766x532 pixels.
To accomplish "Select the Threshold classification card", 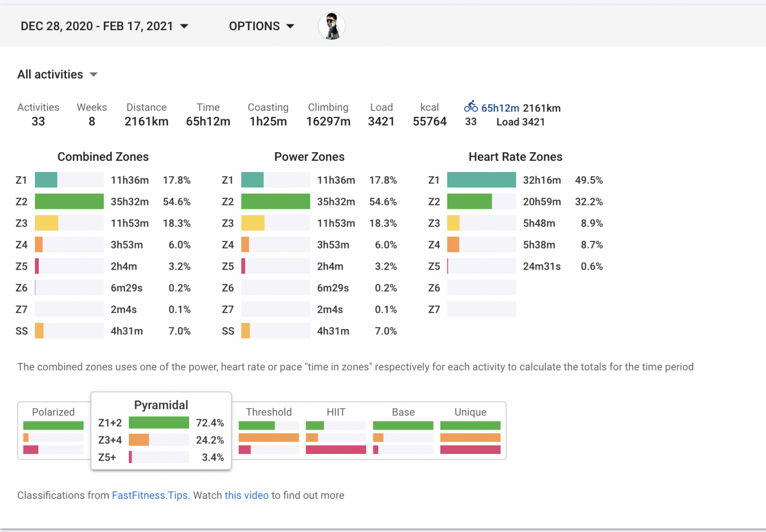I will pyautogui.click(x=269, y=431).
